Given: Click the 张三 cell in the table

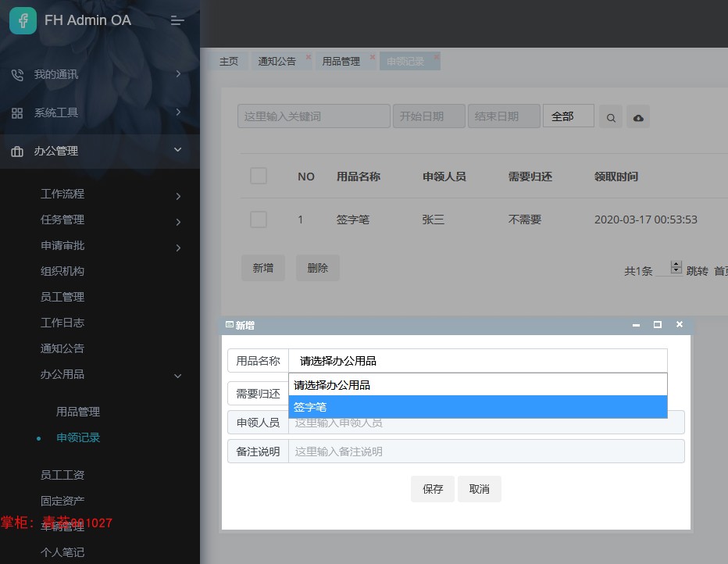Looking at the screenshot, I should 434,220.
